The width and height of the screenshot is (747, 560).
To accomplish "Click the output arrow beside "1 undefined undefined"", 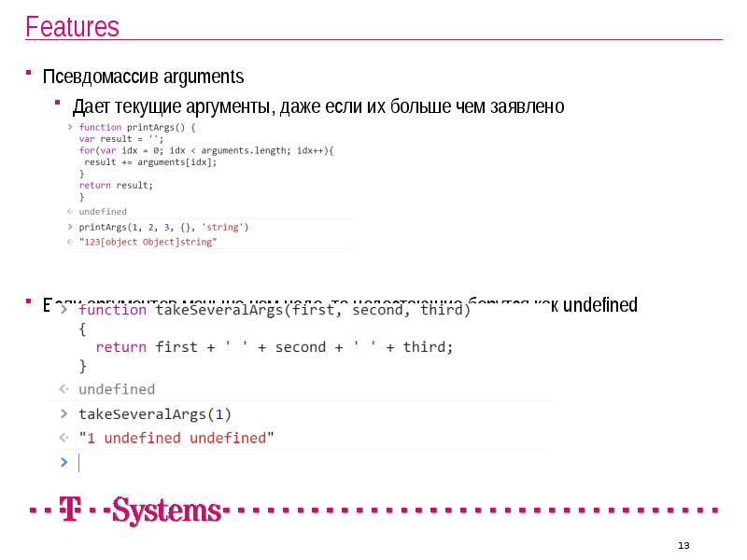I will coord(63,438).
